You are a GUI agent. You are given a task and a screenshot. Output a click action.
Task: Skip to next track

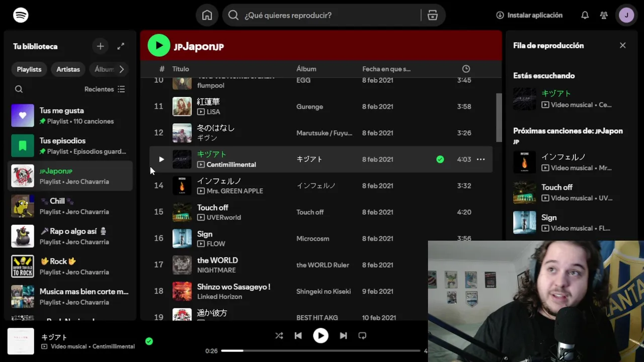[x=343, y=335]
